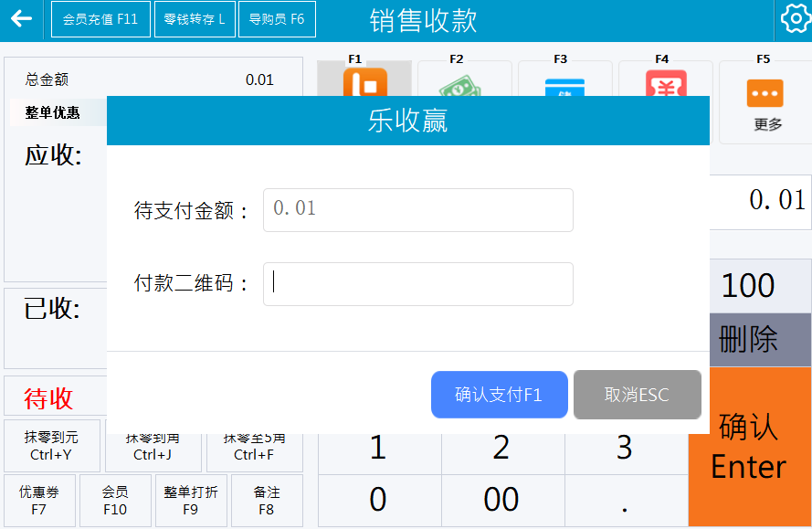
Task: Tap keypad decimal point key
Action: click(x=626, y=500)
